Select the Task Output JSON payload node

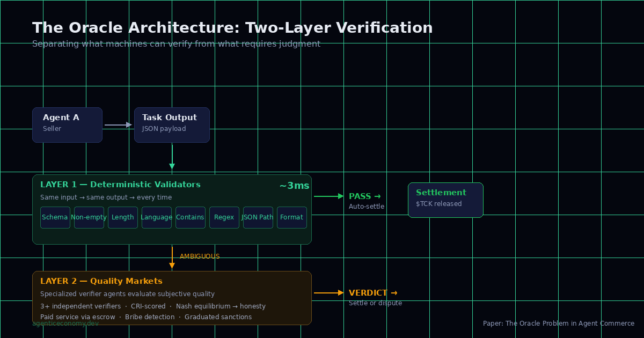[x=172, y=124]
